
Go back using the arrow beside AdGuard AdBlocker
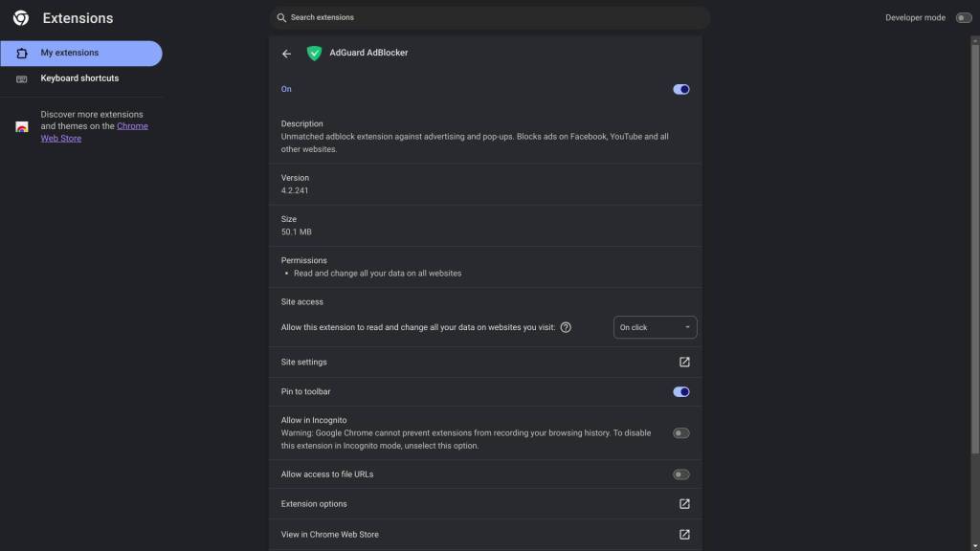[286, 54]
